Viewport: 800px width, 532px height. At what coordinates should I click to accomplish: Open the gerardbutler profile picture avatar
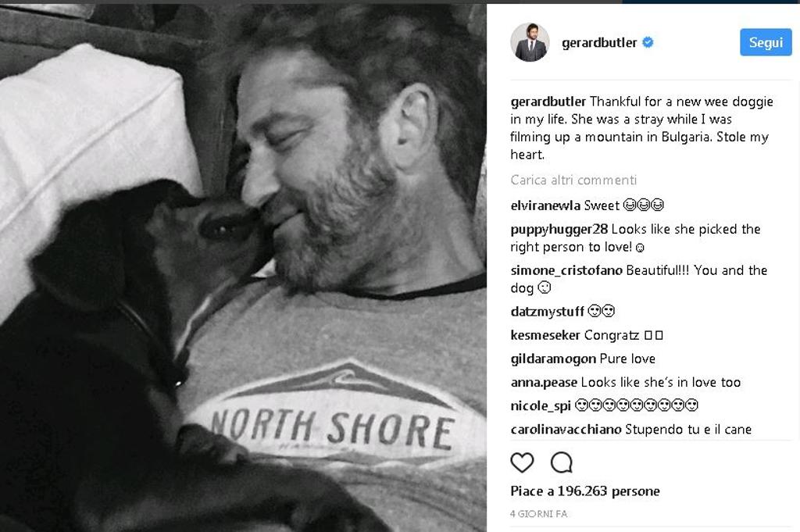530,42
